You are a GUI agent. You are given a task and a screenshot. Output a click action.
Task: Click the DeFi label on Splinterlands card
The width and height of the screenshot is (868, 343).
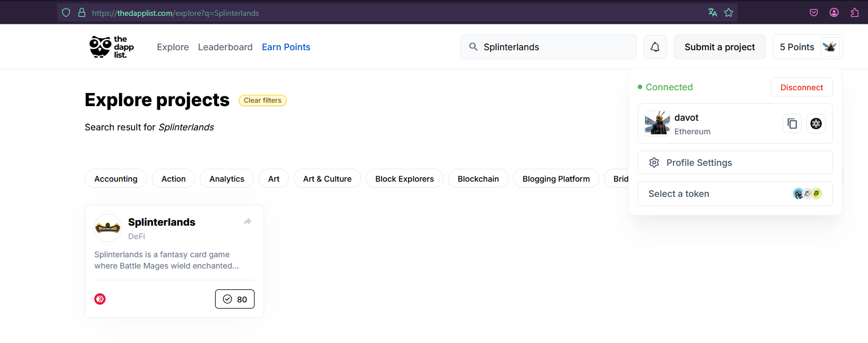(137, 236)
